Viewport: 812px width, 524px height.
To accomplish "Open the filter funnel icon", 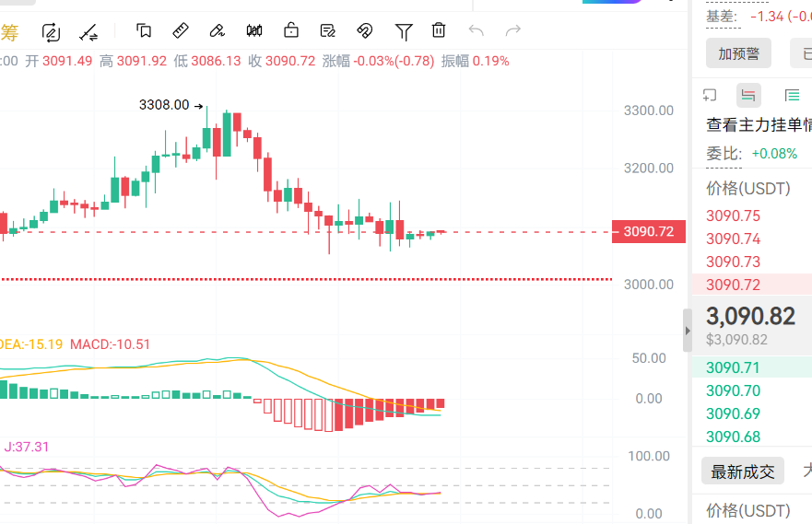I will click(404, 31).
